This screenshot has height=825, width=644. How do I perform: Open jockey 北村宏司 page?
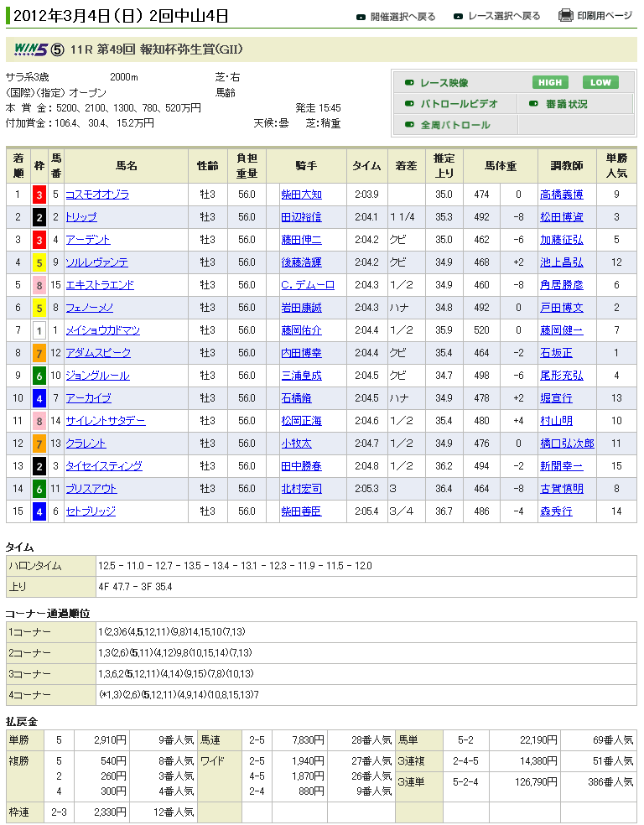(x=302, y=489)
